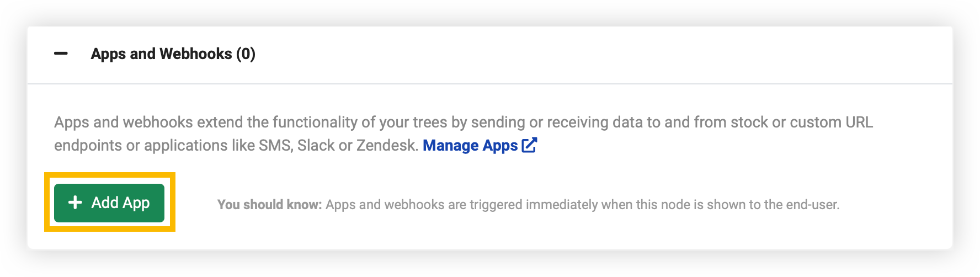
Task: Click the word "App" on the green button
Action: [136, 203]
